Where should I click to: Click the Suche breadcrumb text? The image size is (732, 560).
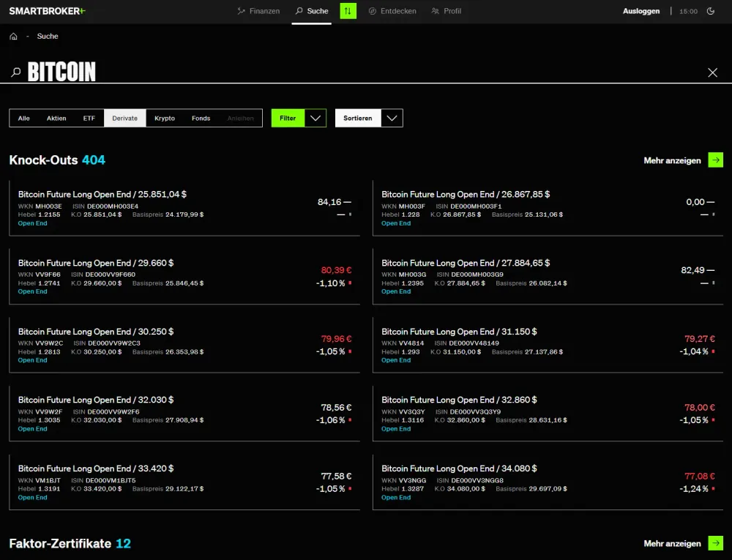click(x=48, y=37)
